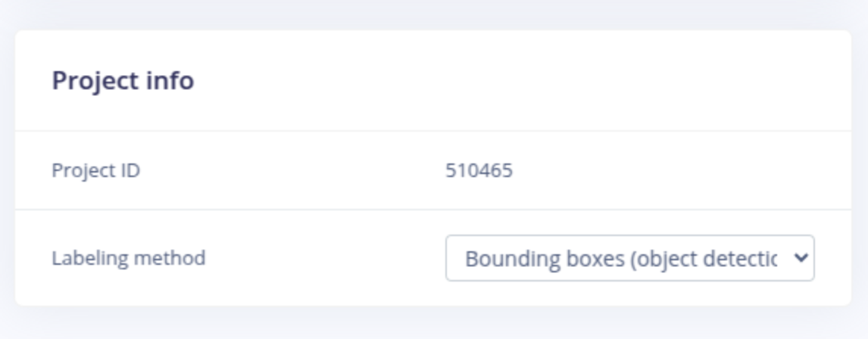Click the gray page background above the card

433,14
